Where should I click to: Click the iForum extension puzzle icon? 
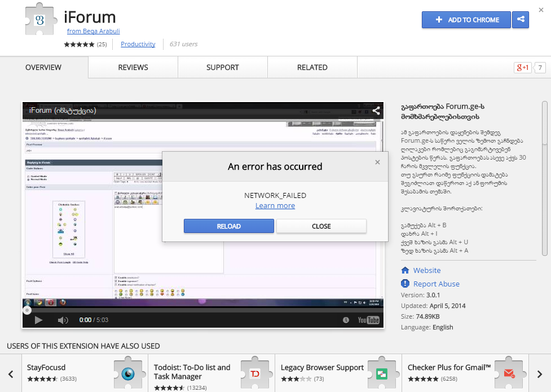tap(41, 19)
